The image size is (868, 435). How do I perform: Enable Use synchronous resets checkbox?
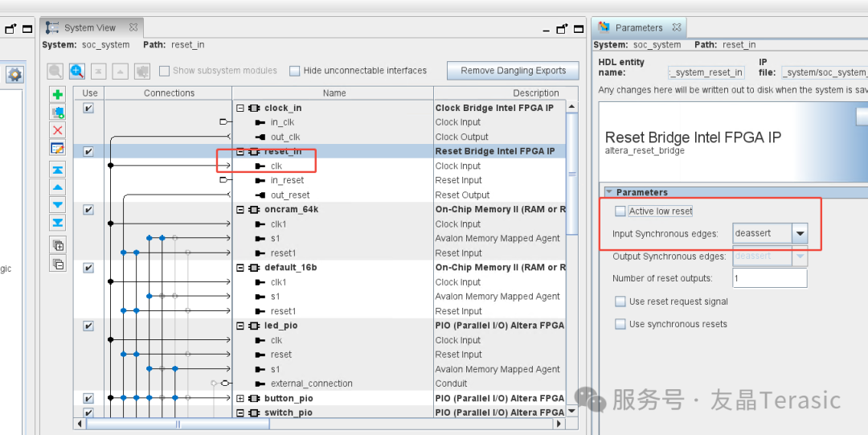[620, 324]
